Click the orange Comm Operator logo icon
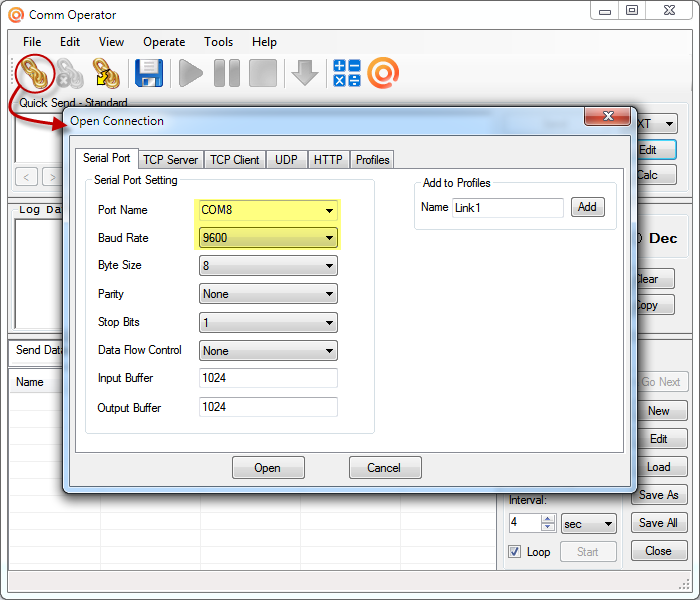The width and height of the screenshot is (700, 600). click(x=383, y=73)
